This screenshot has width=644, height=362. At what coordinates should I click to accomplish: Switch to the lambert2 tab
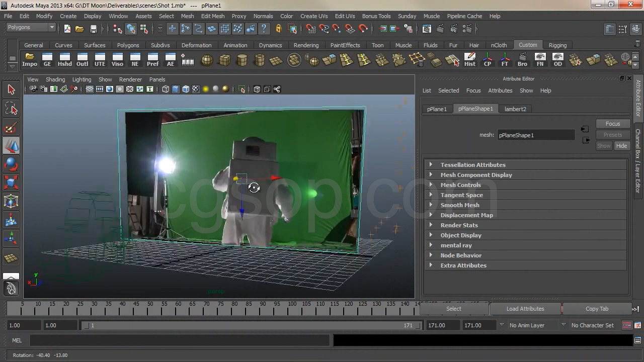pos(515,109)
